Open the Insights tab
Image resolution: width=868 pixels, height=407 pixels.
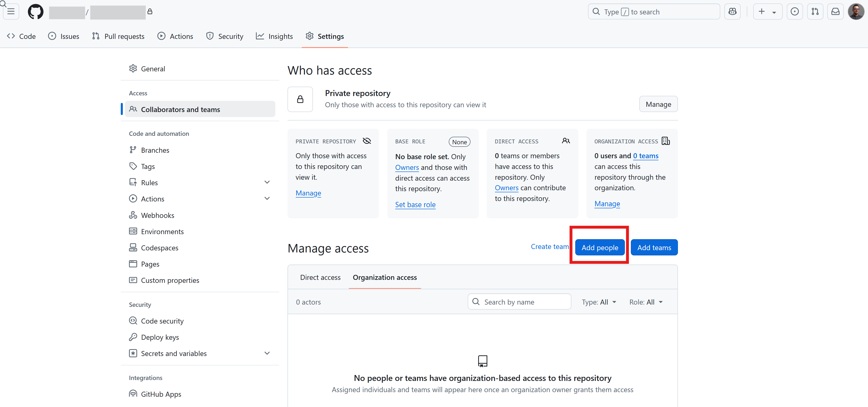[x=274, y=36]
